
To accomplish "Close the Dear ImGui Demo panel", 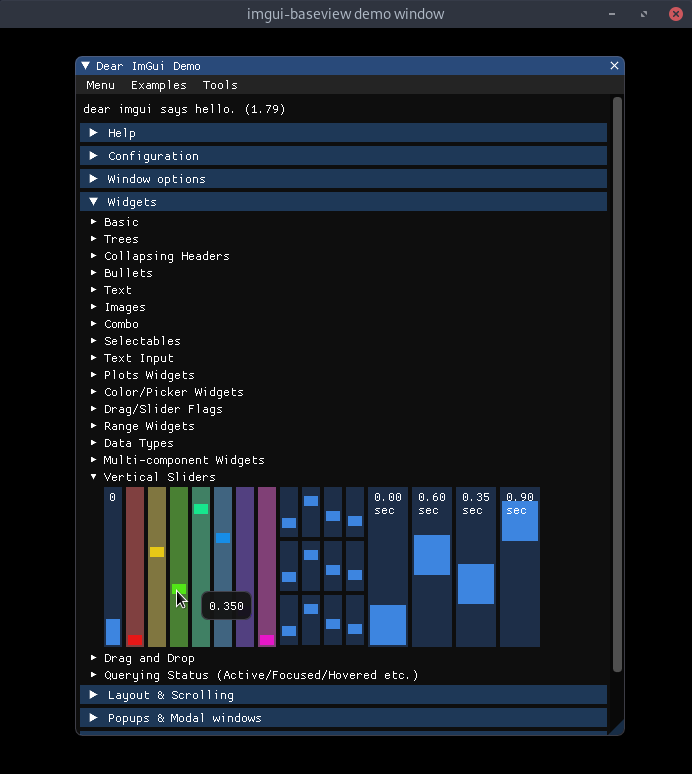I will [614, 66].
